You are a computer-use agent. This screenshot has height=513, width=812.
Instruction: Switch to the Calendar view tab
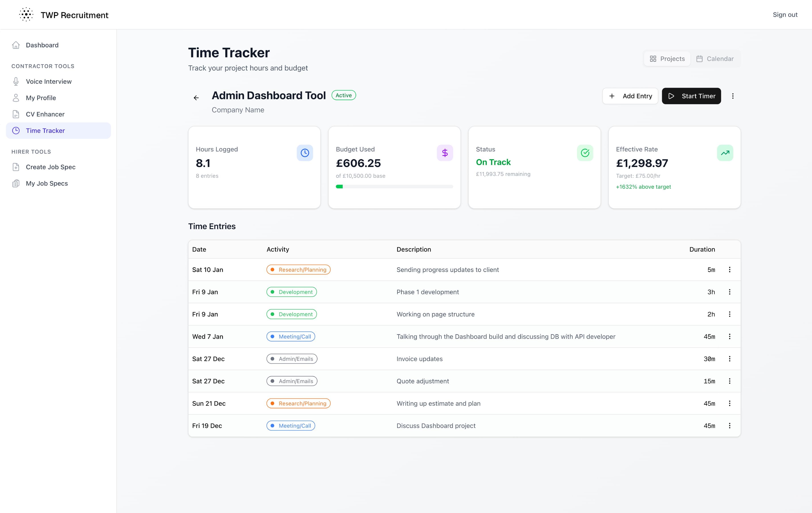715,59
